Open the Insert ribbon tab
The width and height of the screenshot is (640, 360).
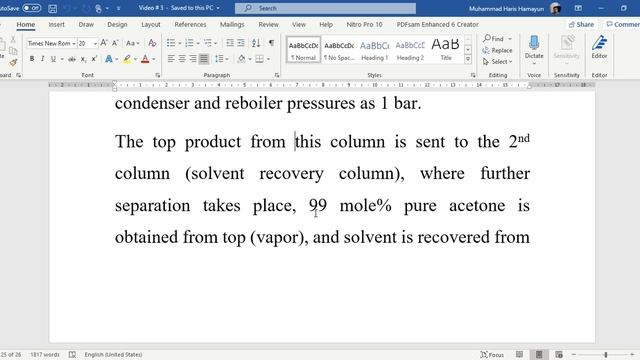click(56, 24)
